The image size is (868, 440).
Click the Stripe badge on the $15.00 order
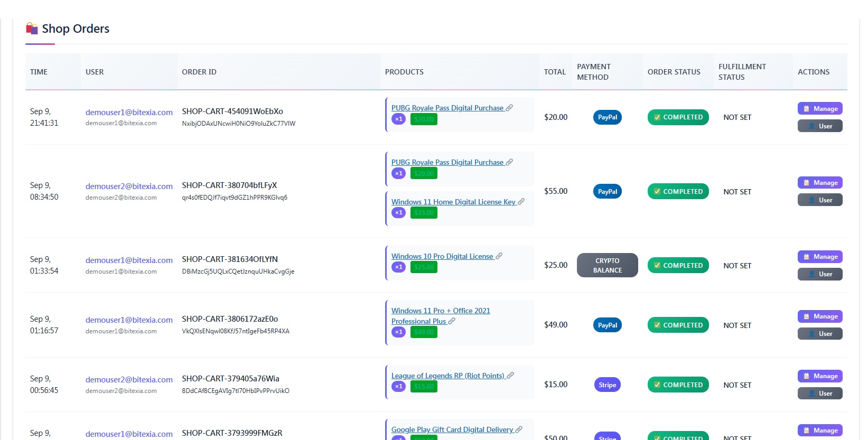607,385
